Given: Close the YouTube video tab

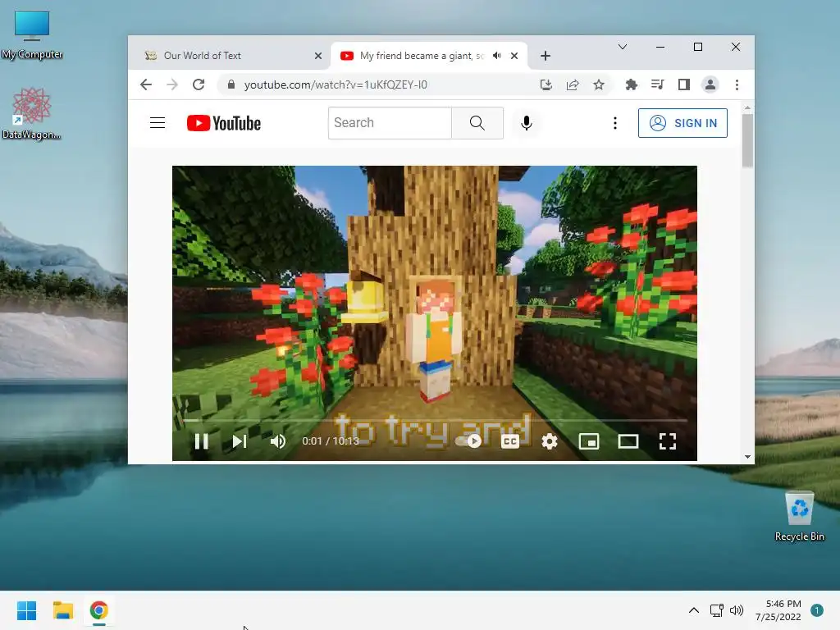Looking at the screenshot, I should pyautogui.click(x=514, y=56).
